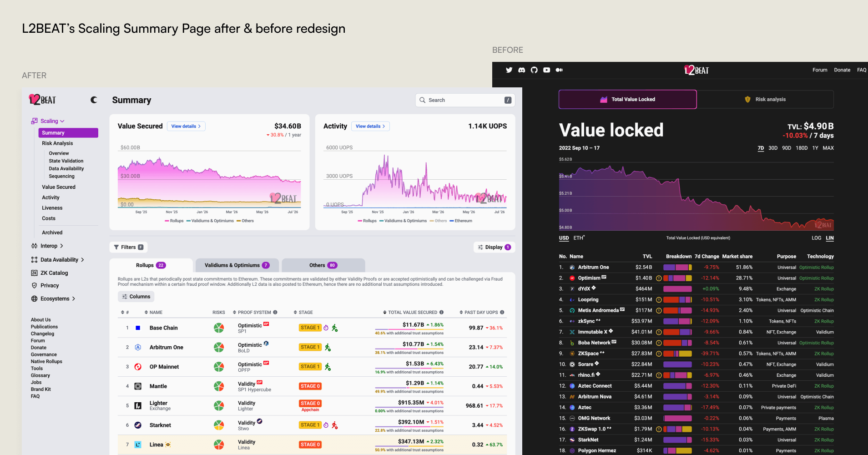Image resolution: width=868 pixels, height=455 pixels.
Task: Toggle Rollups legend in the Value Secured chart
Action: pos(174,221)
